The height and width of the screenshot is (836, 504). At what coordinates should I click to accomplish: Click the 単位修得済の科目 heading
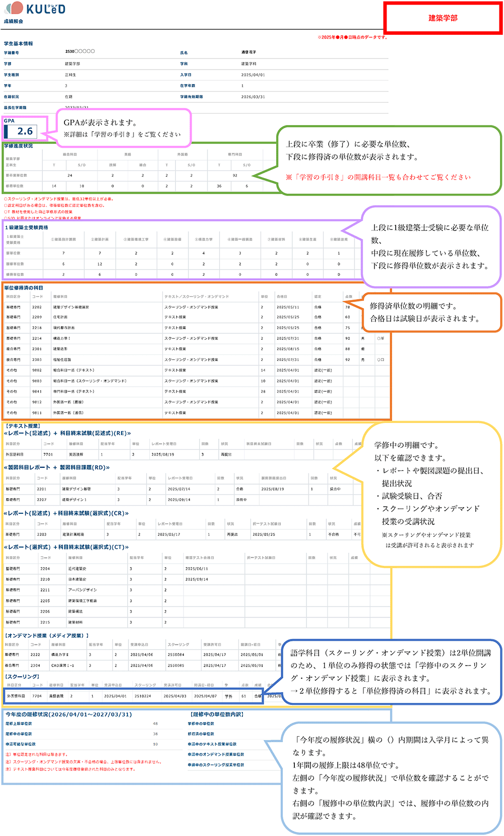click(24, 288)
